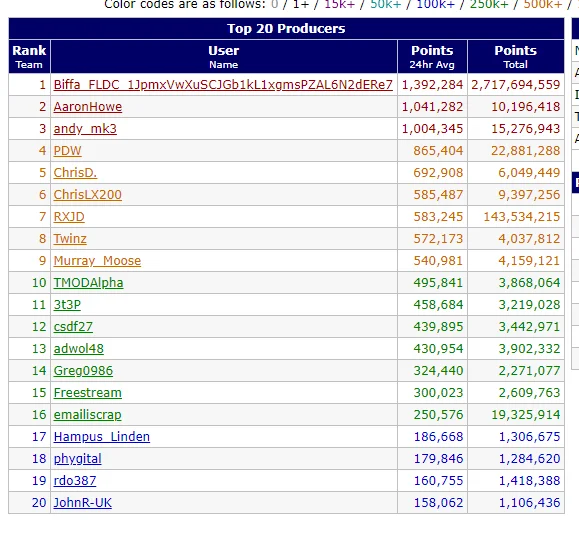Click total points value 143,534,215
This screenshot has height=535, width=579.
coord(522,217)
